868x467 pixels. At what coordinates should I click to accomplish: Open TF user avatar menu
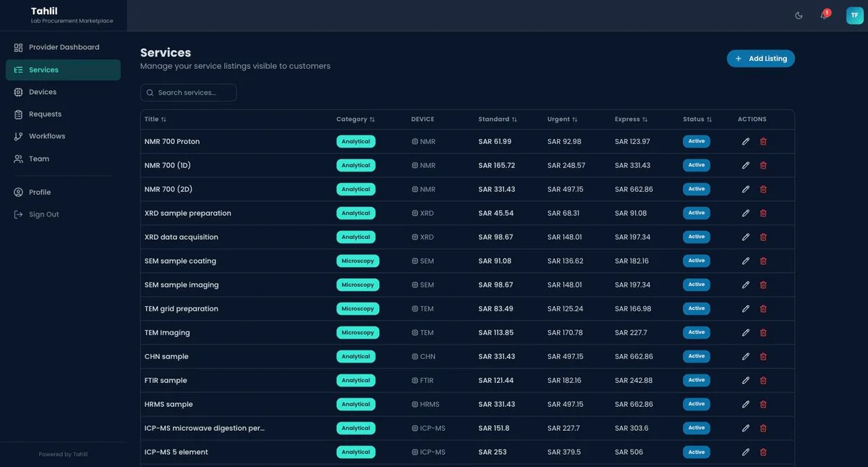tap(855, 15)
